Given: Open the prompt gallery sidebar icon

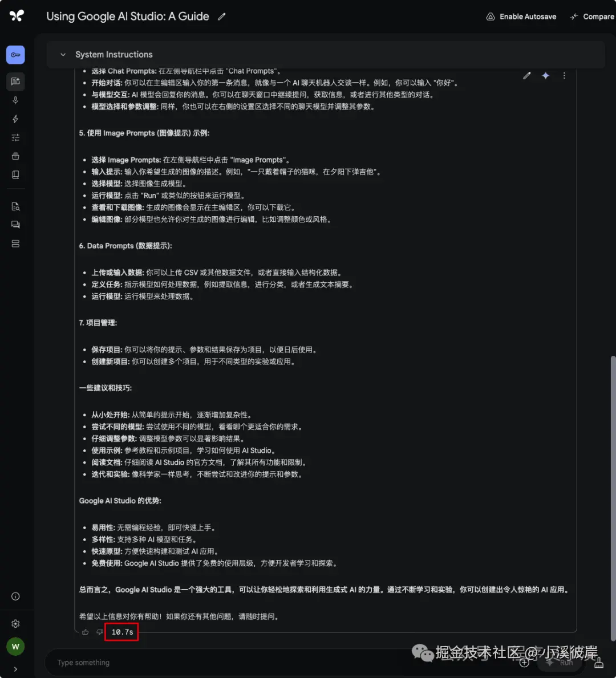Looking at the screenshot, I should pos(15,82).
